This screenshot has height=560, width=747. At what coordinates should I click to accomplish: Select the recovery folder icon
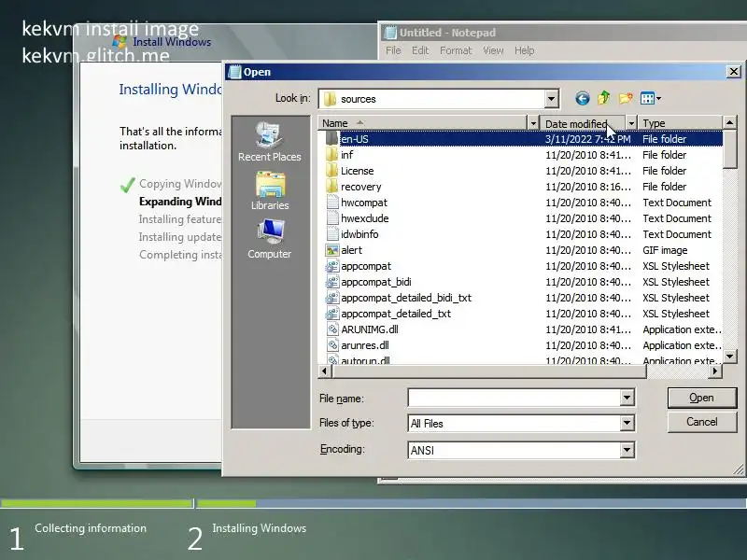coord(332,187)
